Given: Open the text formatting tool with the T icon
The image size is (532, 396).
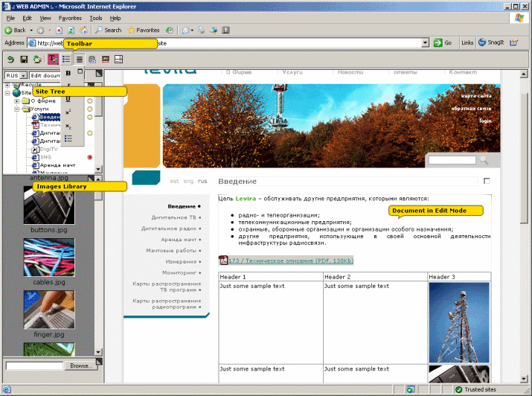Looking at the screenshot, I should click(53, 60).
